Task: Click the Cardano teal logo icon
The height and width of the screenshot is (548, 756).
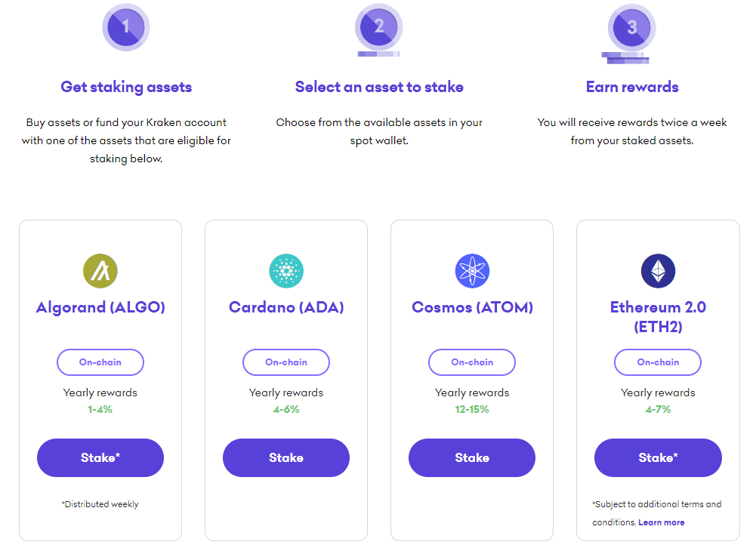Action: [x=286, y=271]
